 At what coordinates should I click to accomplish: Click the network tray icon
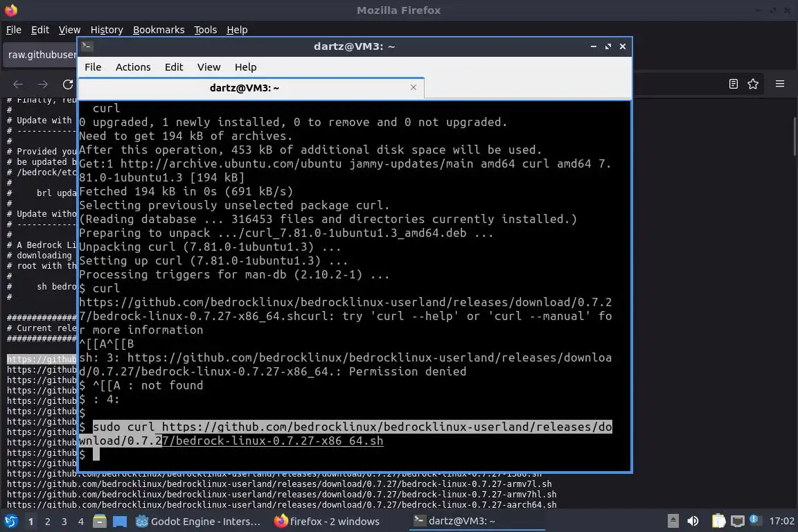point(738,522)
